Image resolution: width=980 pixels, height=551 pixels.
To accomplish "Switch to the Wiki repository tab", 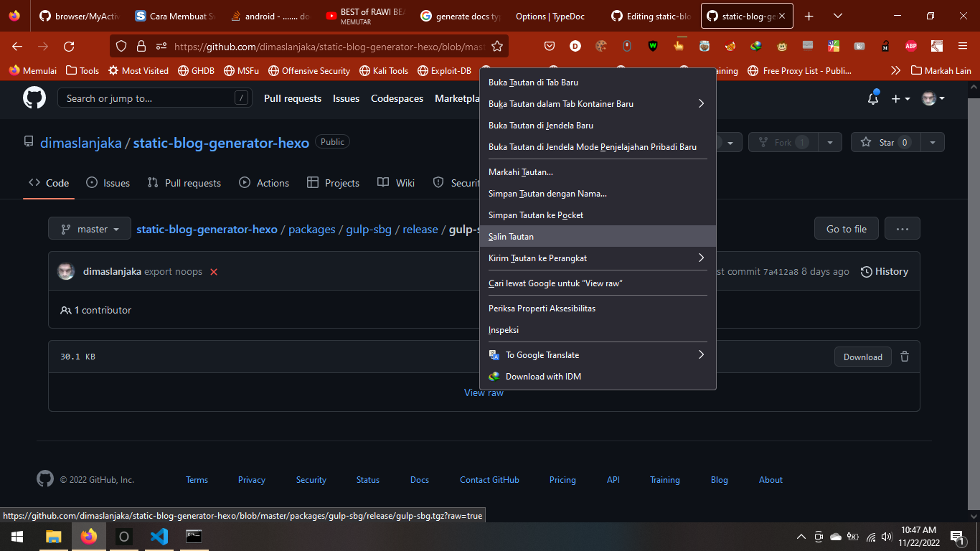I will point(396,183).
